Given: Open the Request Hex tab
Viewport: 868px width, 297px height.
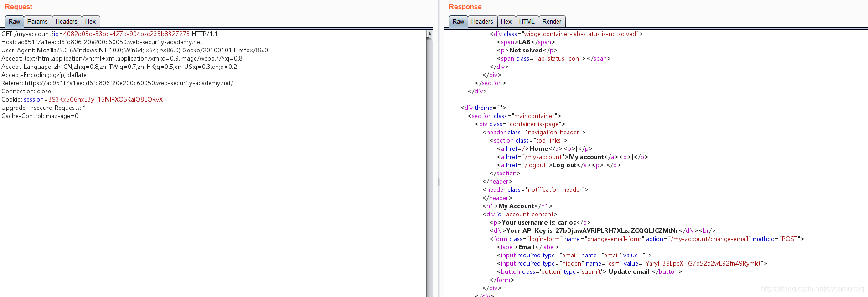Looking at the screenshot, I should (x=91, y=22).
